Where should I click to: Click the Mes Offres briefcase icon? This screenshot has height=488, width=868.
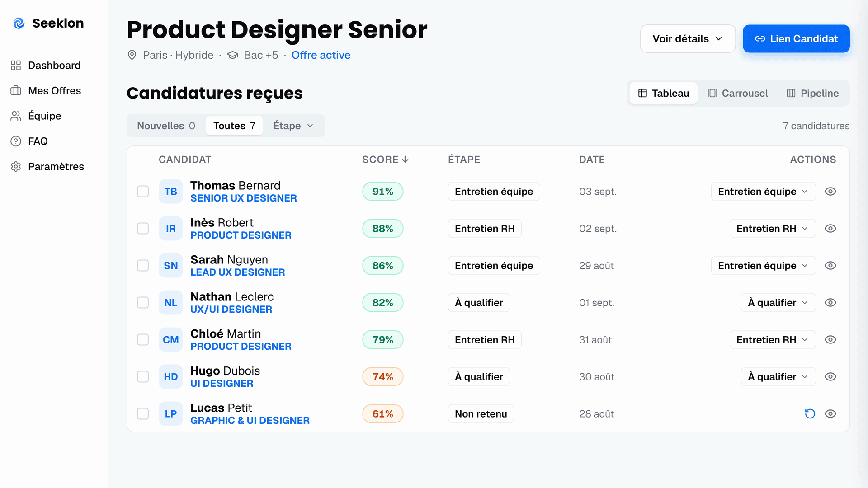point(16,91)
